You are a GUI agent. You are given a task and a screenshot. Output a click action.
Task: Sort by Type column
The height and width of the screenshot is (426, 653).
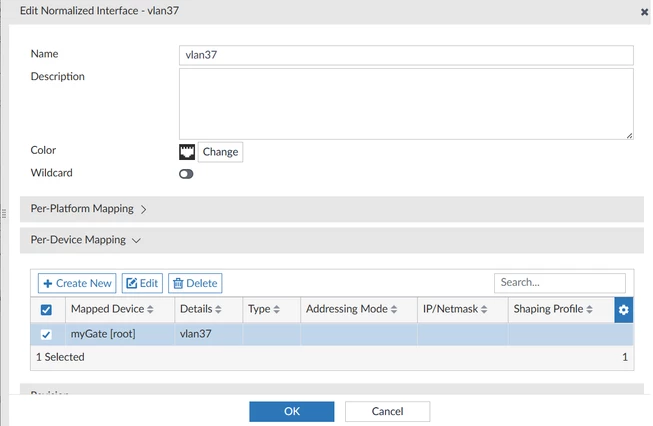point(264,309)
